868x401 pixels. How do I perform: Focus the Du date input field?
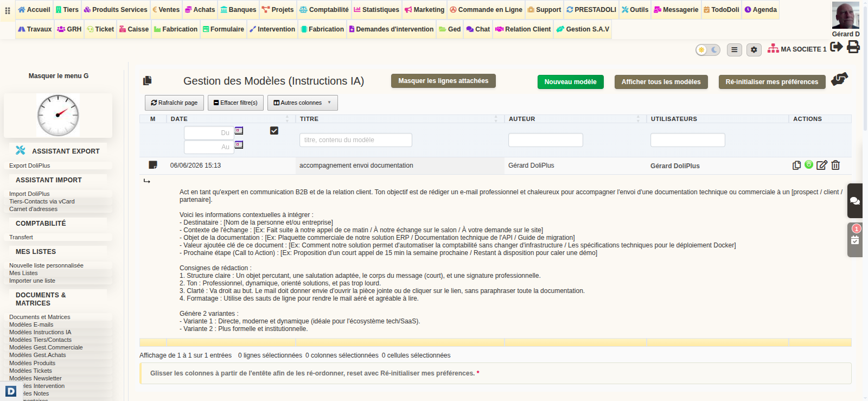[x=209, y=133]
